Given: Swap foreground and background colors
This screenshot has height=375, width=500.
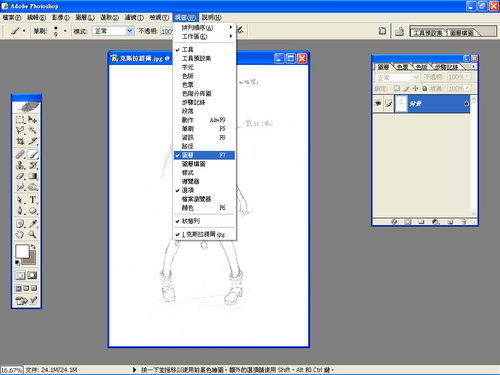Looking at the screenshot, I should click(33, 247).
